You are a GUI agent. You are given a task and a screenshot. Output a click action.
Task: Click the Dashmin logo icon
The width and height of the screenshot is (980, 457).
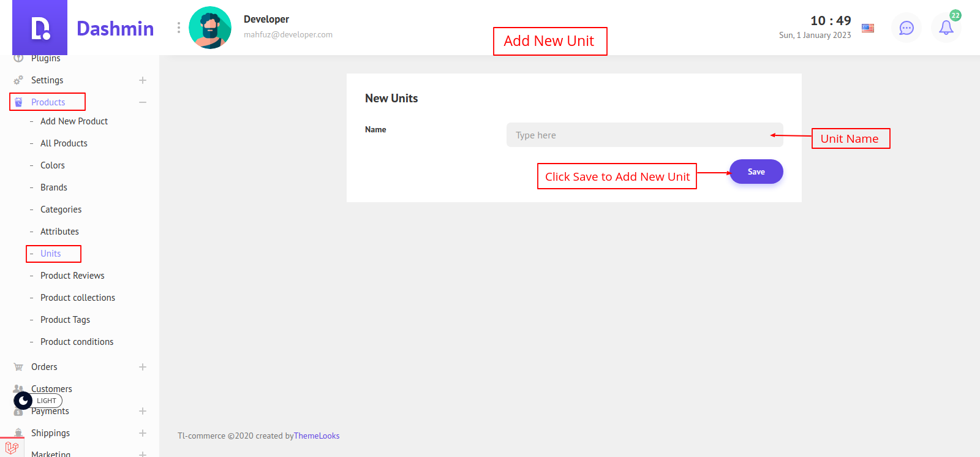(x=40, y=28)
